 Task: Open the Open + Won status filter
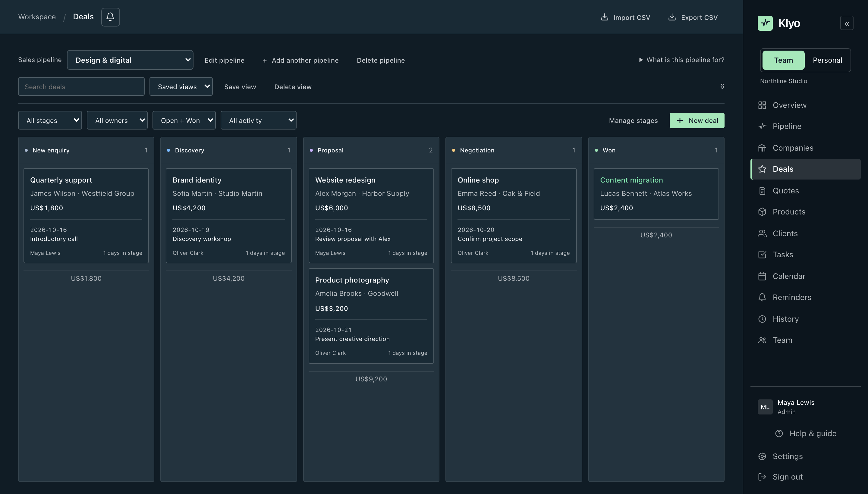[184, 120]
